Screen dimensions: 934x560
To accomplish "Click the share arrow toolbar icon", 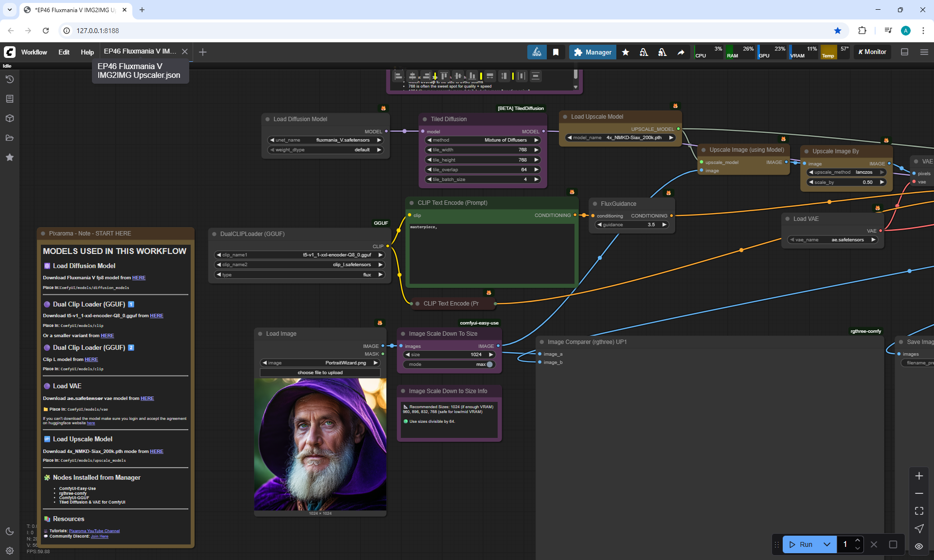I will point(681,52).
